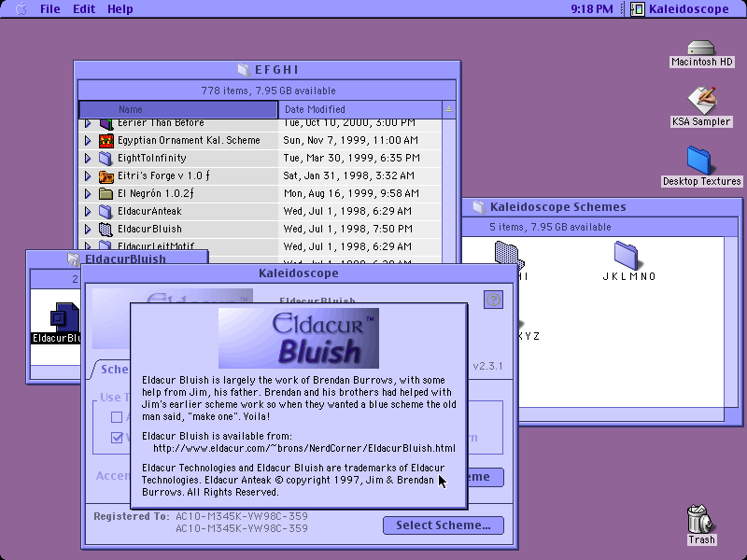
Task: Click the EldacurAnteak folder icon
Action: pyautogui.click(x=106, y=212)
